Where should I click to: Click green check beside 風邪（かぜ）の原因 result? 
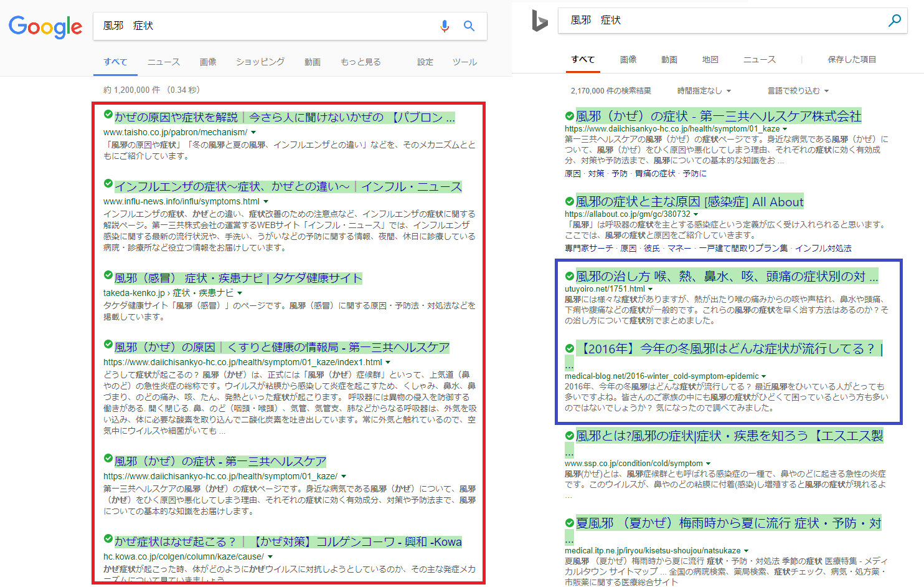click(108, 345)
